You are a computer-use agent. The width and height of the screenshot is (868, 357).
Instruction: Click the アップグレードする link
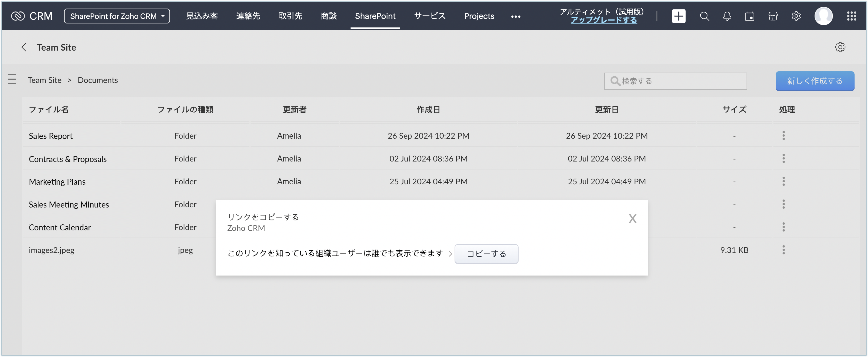[603, 20]
